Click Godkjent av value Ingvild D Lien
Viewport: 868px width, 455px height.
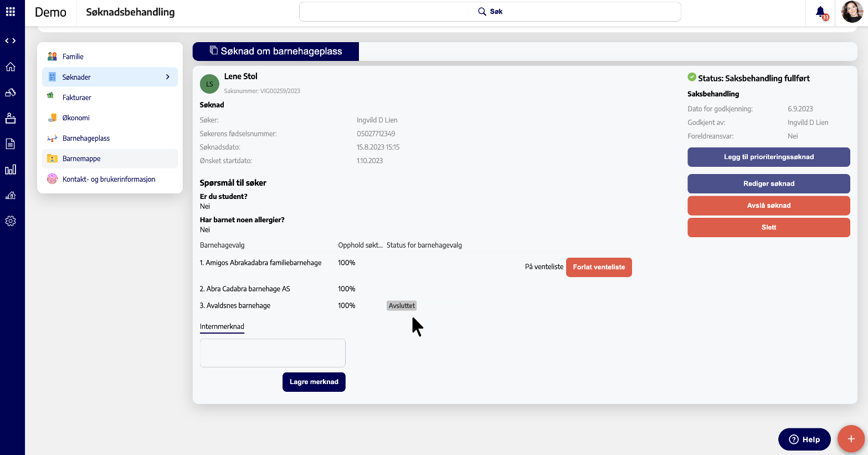click(x=808, y=122)
